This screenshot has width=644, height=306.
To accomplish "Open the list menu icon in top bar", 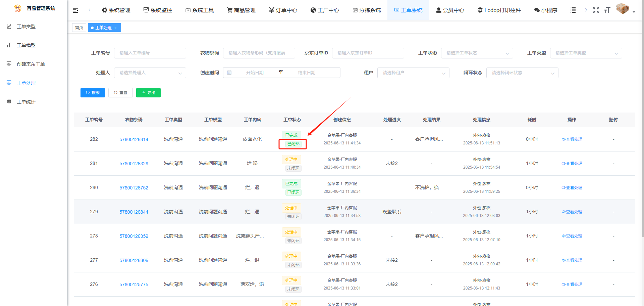I will point(573,10).
